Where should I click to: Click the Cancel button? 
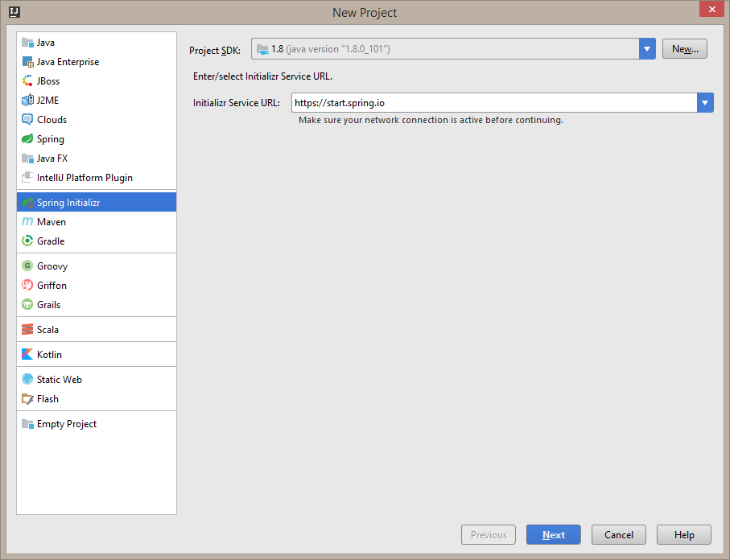[x=619, y=535]
